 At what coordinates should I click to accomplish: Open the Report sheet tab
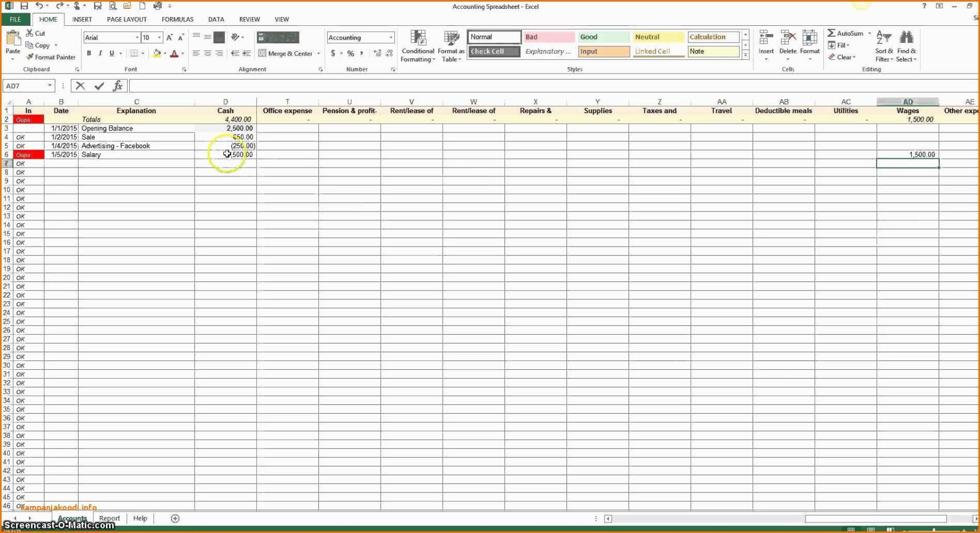109,518
